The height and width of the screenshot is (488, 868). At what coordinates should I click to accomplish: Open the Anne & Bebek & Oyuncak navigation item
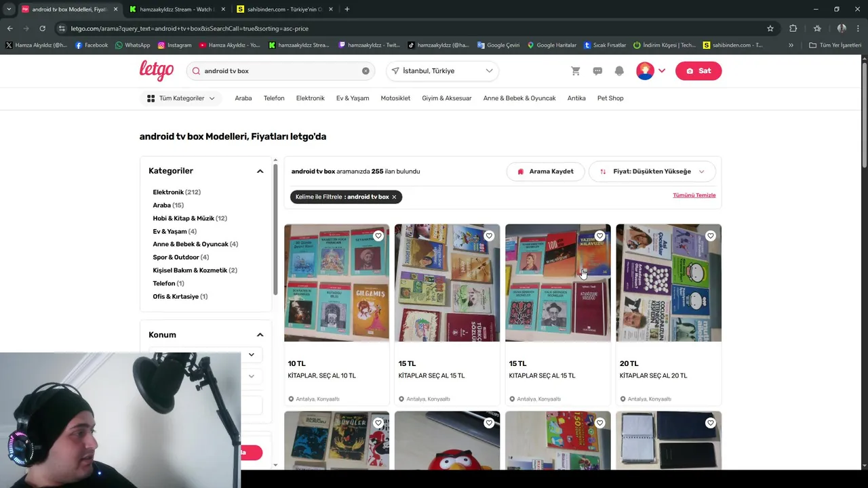pos(519,98)
